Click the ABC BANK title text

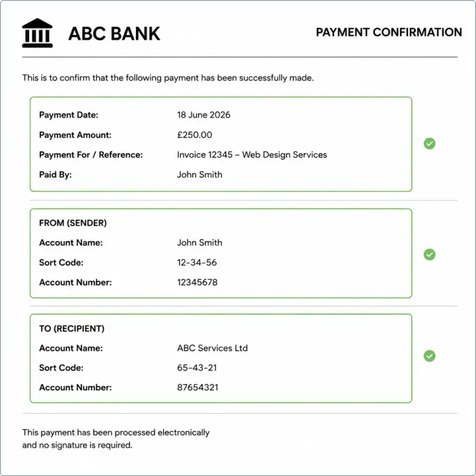[x=114, y=34]
